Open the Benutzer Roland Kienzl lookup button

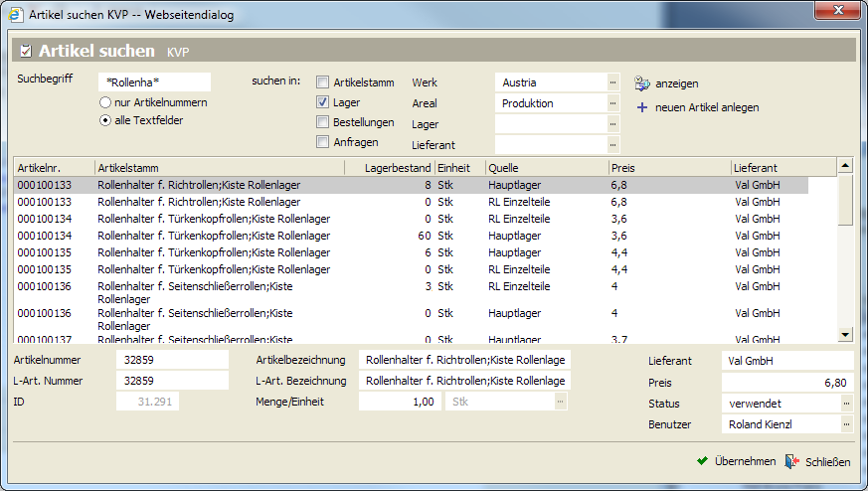(x=846, y=424)
